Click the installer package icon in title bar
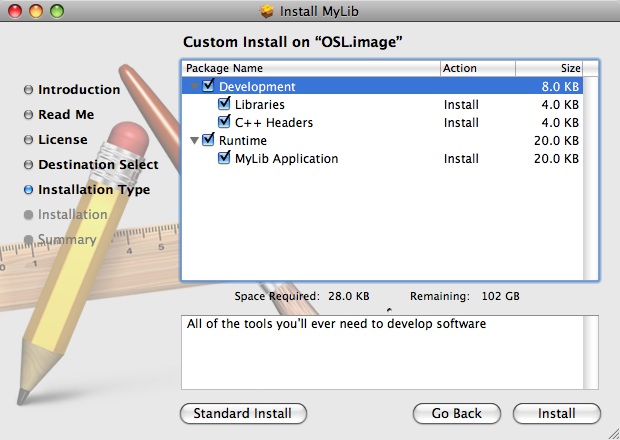The height and width of the screenshot is (440, 620). [266, 12]
